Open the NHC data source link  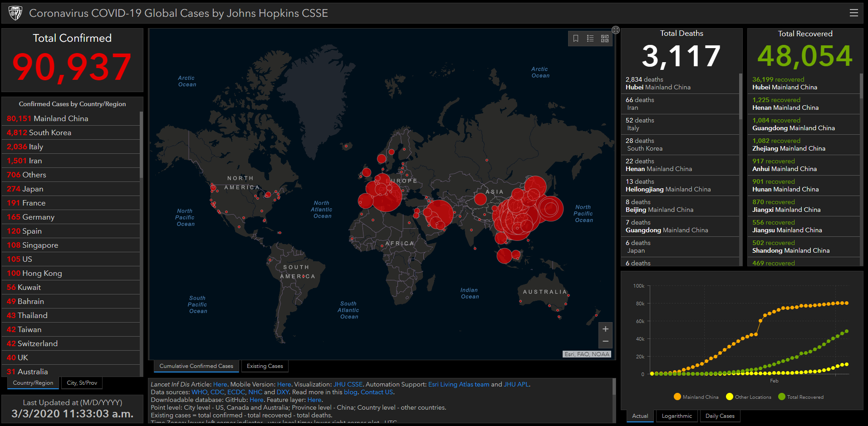click(x=255, y=392)
